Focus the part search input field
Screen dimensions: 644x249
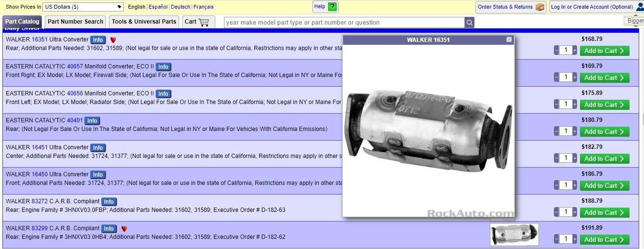click(x=344, y=23)
